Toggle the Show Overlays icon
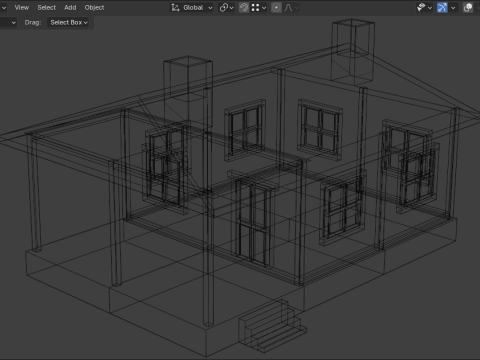Screen dimensions: 480x360 click(468, 7)
